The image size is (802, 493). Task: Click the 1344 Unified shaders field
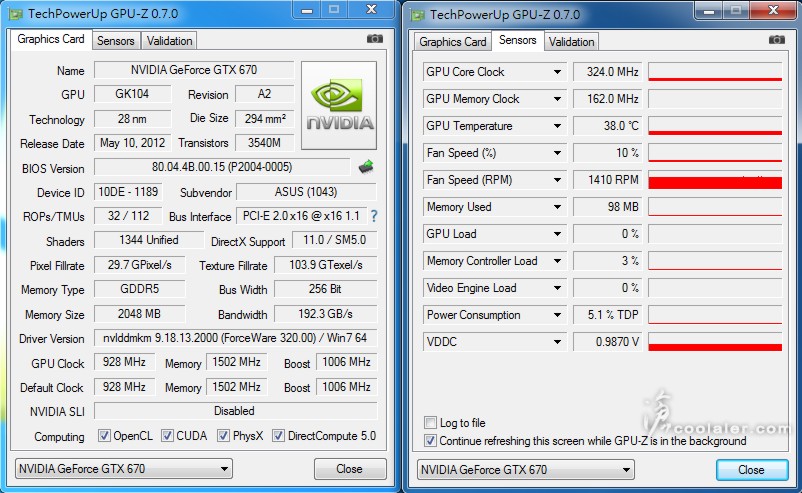coord(149,240)
